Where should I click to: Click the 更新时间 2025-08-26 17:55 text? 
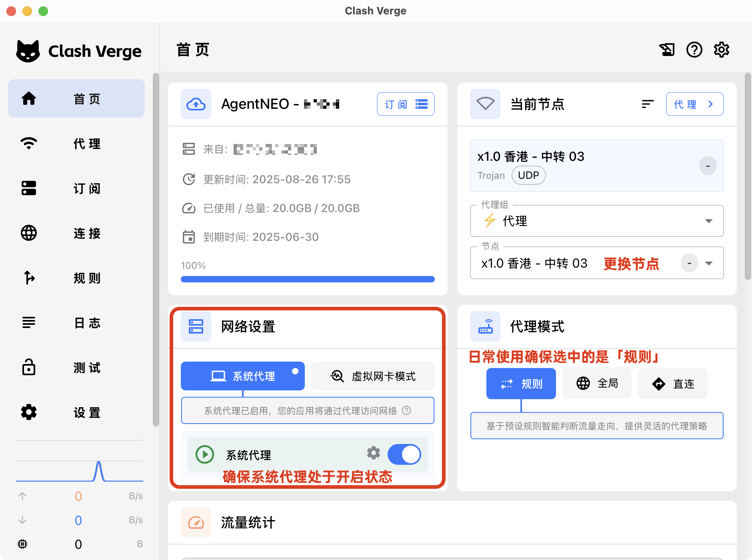(277, 179)
